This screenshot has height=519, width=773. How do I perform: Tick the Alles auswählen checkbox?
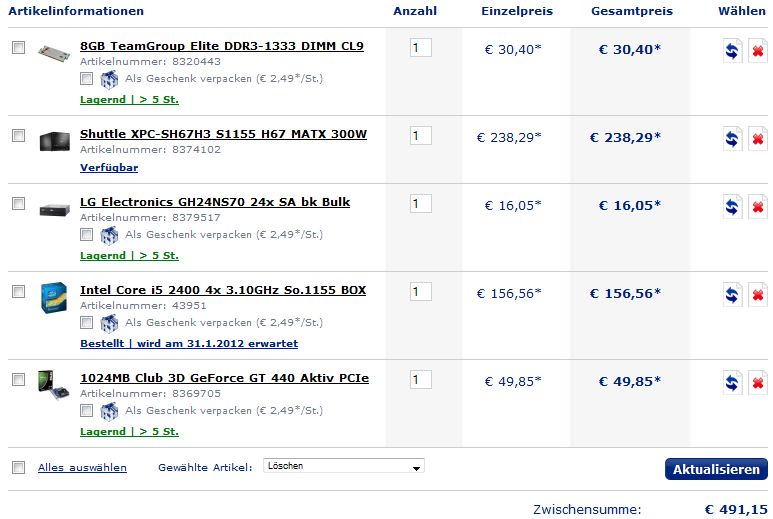pyautogui.click(x=19, y=467)
